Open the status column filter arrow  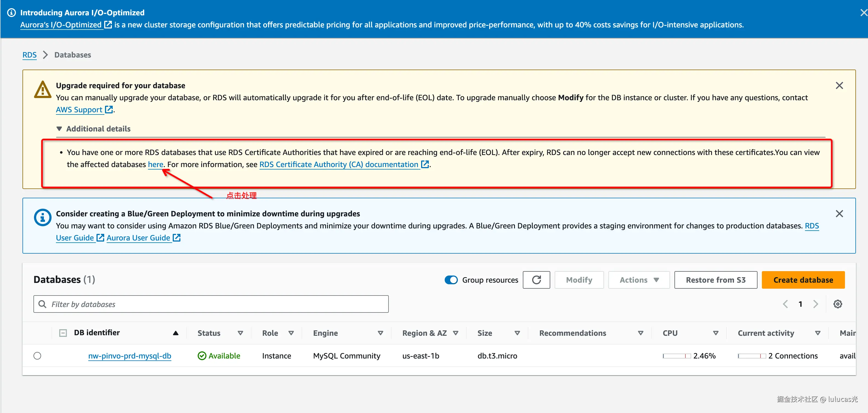[240, 333]
